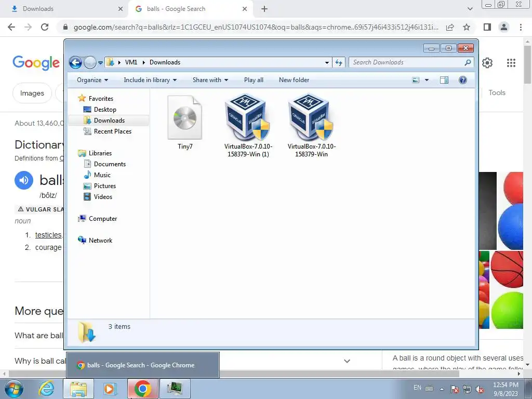The image size is (532, 399).
Task: Click the Chrome address bar URL
Action: pos(256,27)
